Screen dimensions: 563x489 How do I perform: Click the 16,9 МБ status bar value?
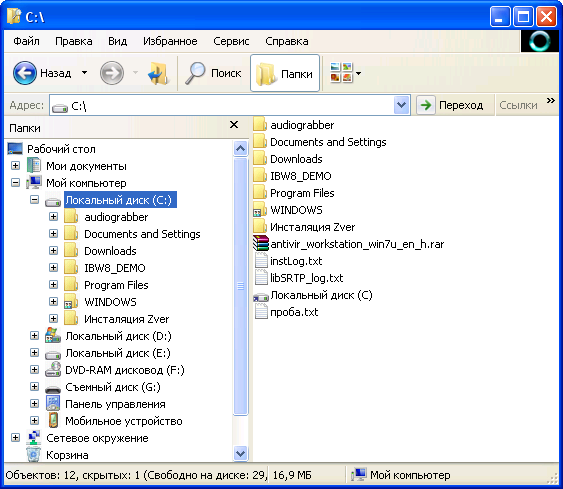292,475
